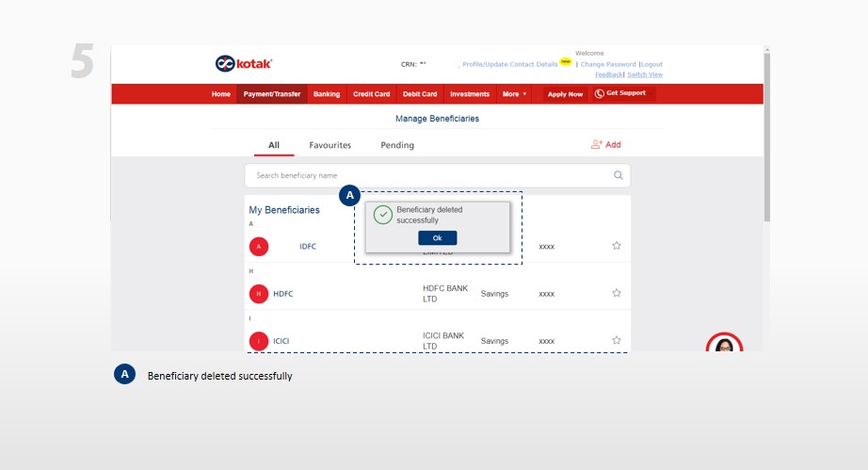This screenshot has height=470, width=868.
Task: Click the Search beneficiary name field
Action: tap(438, 175)
